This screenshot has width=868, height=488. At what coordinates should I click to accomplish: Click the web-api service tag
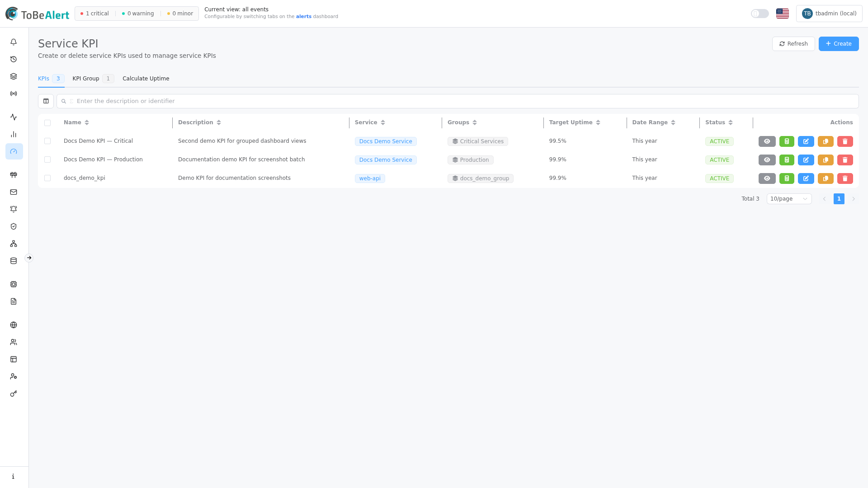point(370,178)
